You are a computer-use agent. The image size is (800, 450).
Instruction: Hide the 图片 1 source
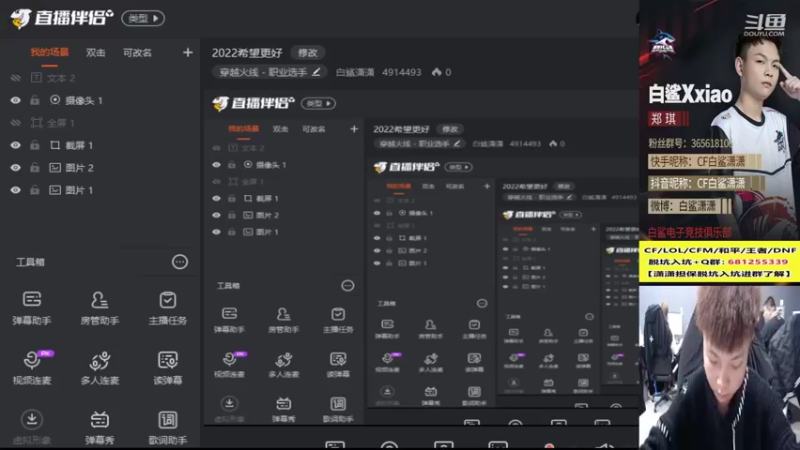click(15, 190)
